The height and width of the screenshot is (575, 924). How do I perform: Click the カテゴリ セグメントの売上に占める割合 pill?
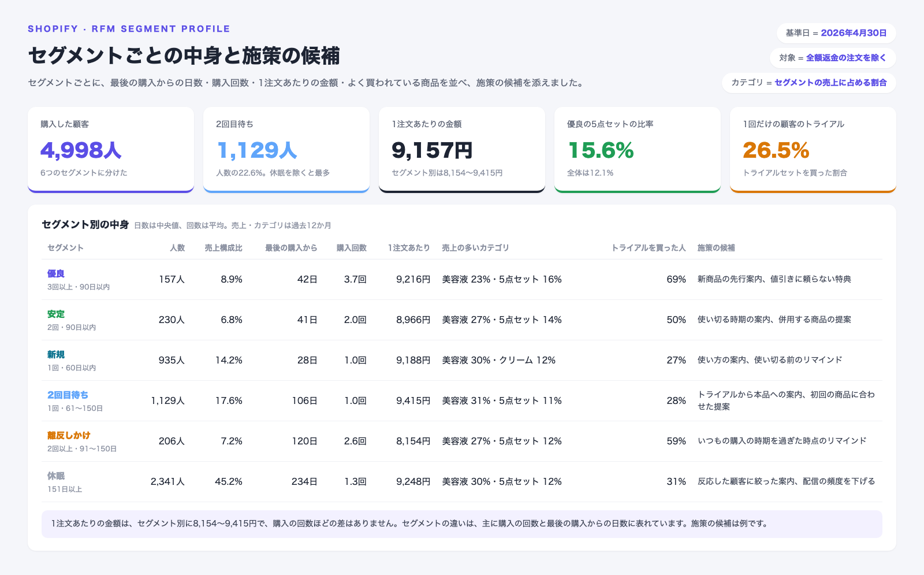point(809,83)
